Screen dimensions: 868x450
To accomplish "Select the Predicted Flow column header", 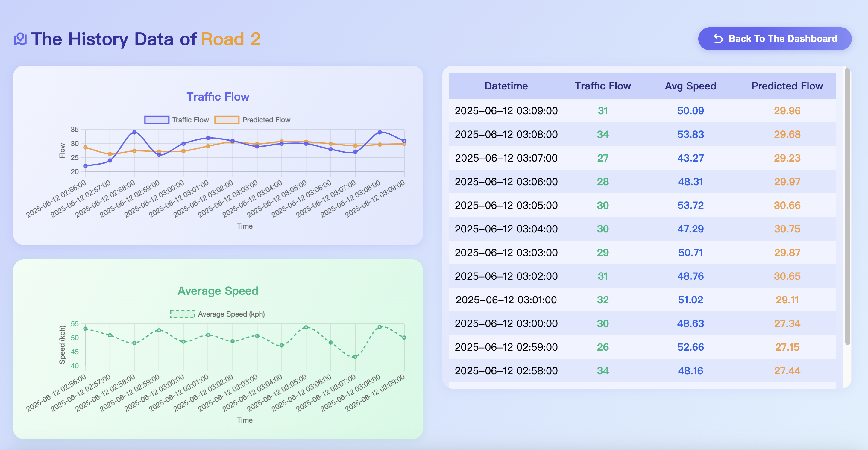I will coord(787,86).
